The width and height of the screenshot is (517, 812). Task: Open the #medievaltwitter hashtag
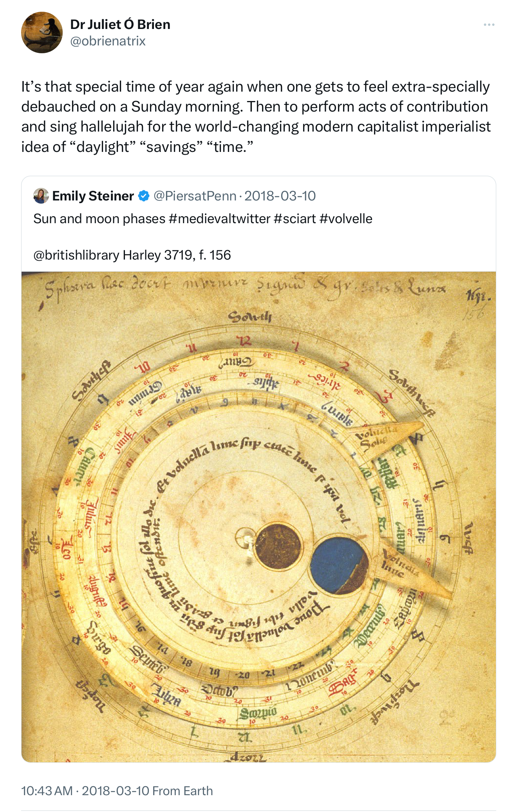pos(219,218)
